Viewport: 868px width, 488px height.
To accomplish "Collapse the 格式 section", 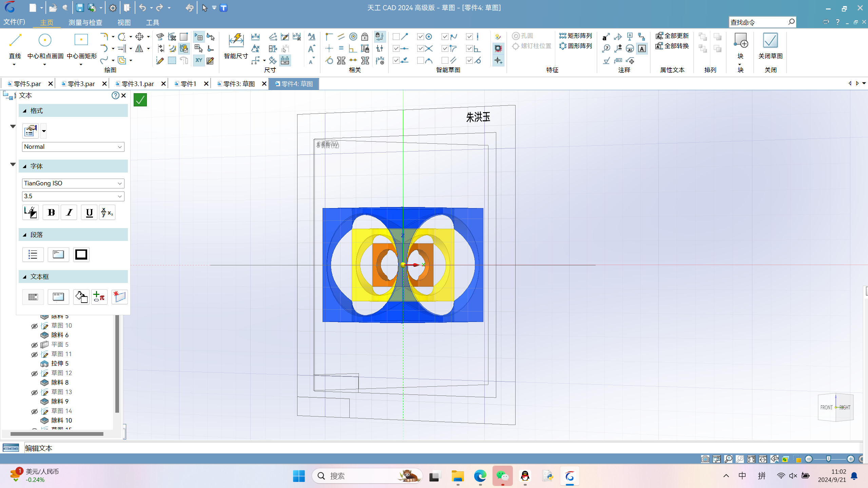I will [x=24, y=111].
